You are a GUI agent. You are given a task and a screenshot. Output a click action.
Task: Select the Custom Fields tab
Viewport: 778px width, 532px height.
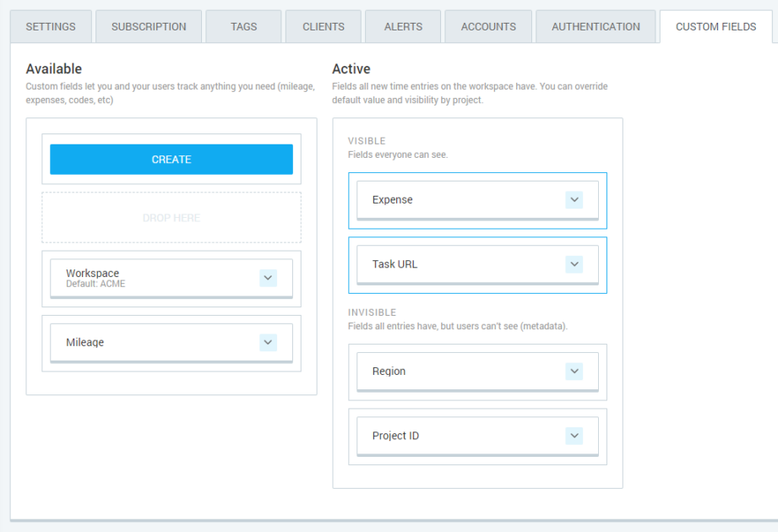715,27
